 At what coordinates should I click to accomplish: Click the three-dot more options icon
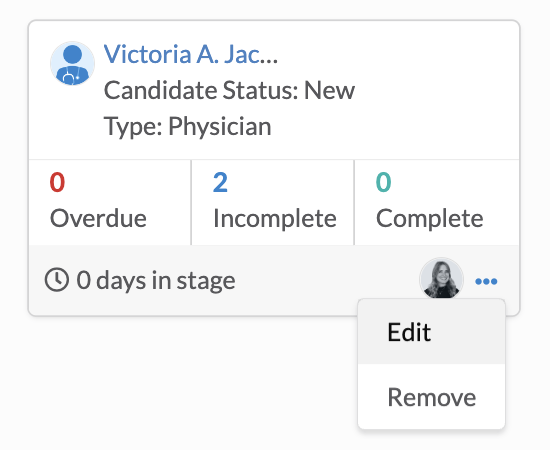point(486,281)
